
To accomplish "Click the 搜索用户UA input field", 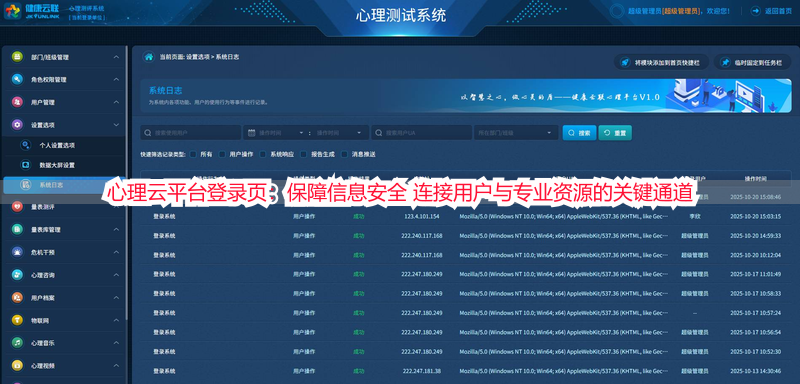I will pyautogui.click(x=421, y=133).
